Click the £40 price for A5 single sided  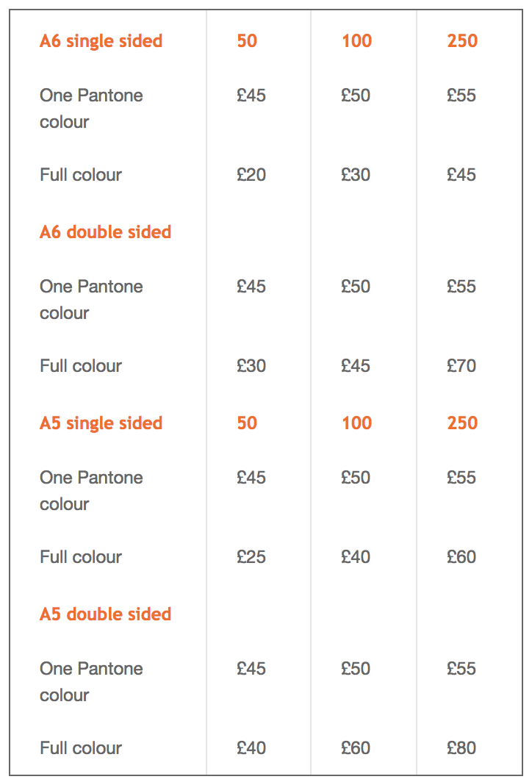pos(356,556)
